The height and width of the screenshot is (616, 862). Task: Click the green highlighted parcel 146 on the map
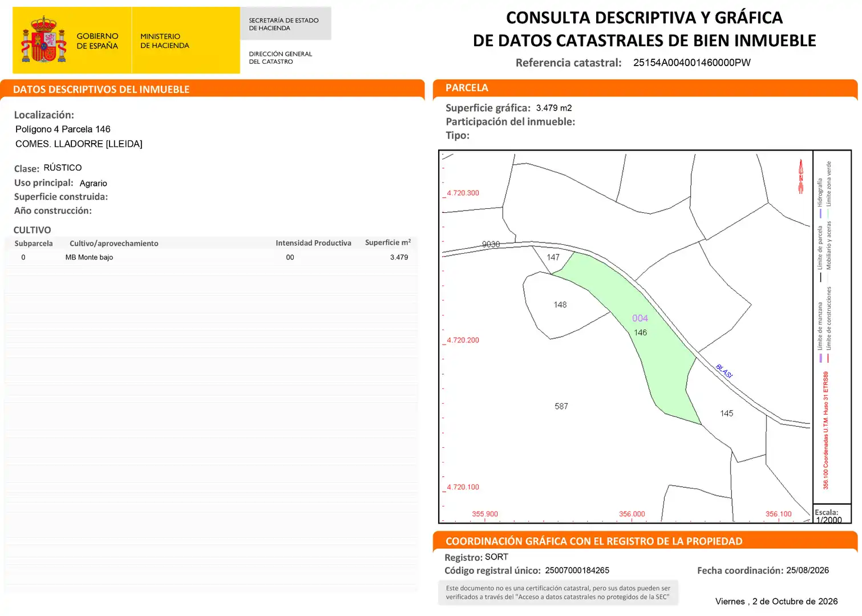633,337
